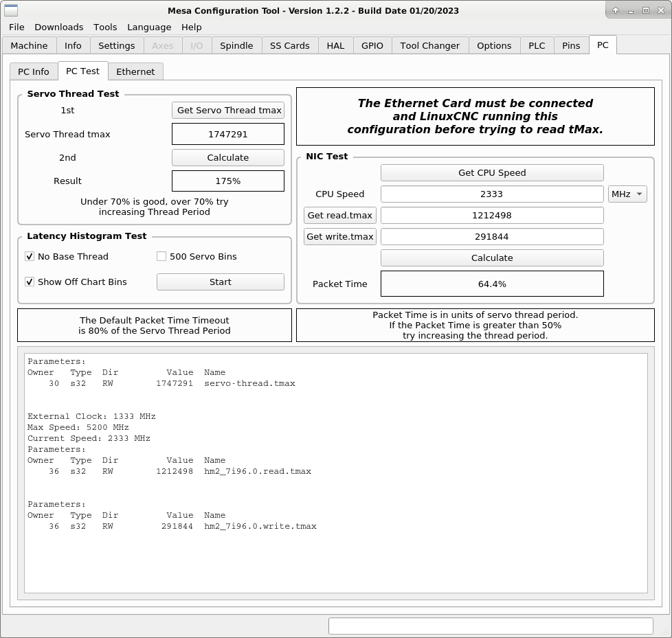Click the CPU Speed input field
Viewport: 672px width, 638px height.
[492, 194]
